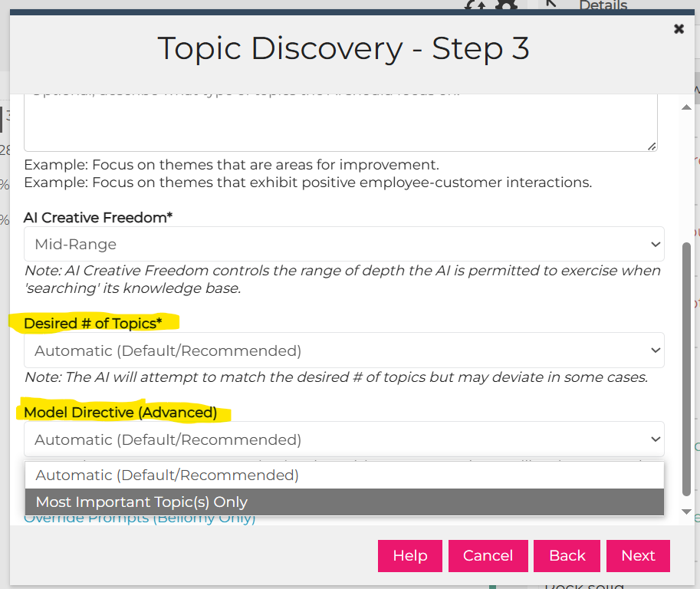Collapse the Model Directive (Advanced) dropdown
700x589 pixels.
(x=343, y=439)
